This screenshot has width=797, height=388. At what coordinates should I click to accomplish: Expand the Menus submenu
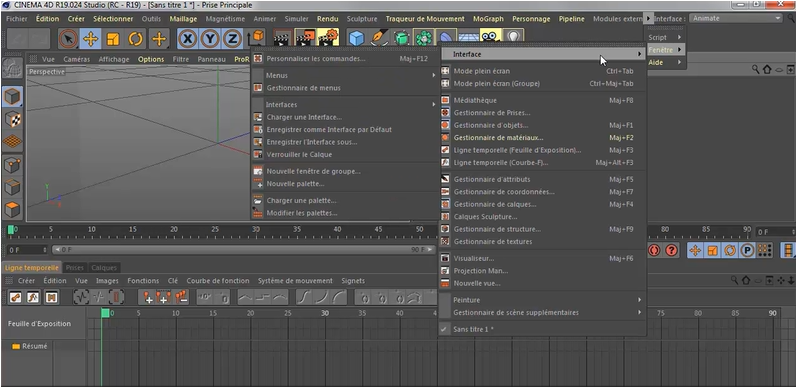coord(345,75)
